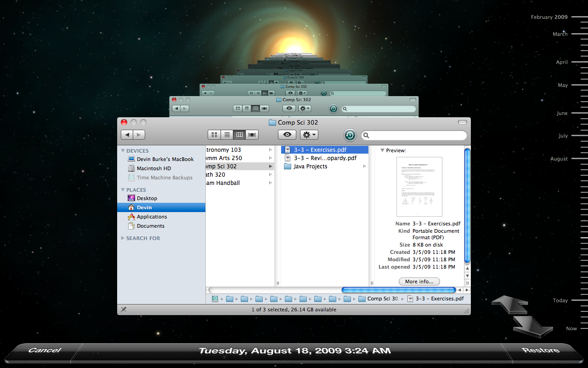This screenshot has width=588, height=368.
Task: Open the gear Action menu in the window just behind
Action: click(305, 109)
